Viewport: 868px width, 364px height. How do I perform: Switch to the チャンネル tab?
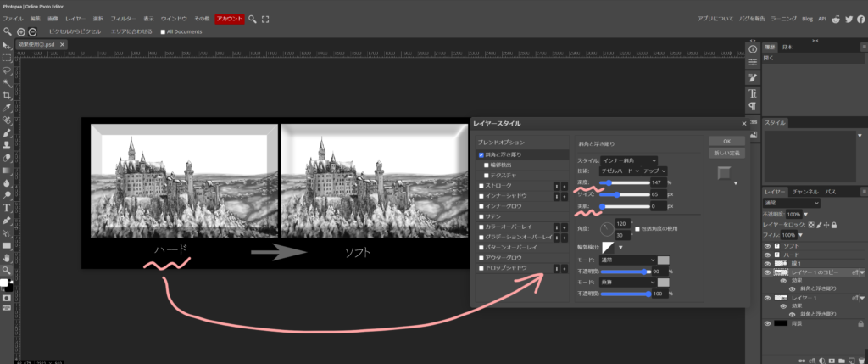tap(807, 193)
